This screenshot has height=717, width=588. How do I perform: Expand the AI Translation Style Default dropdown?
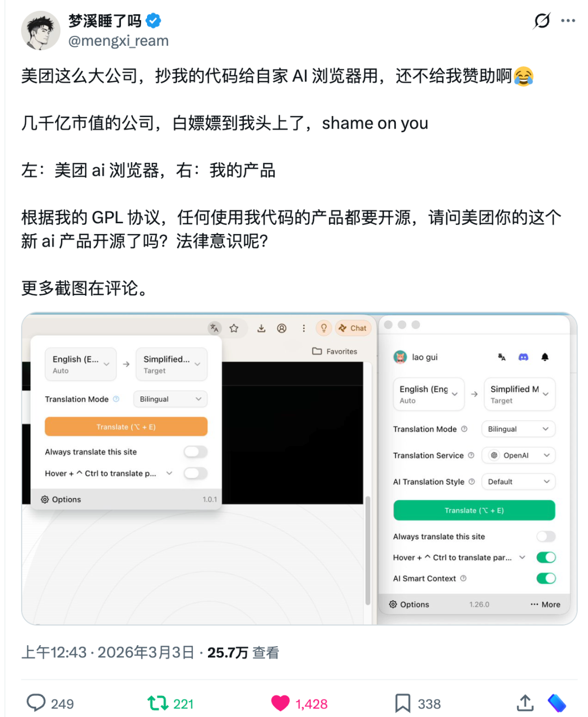(518, 481)
